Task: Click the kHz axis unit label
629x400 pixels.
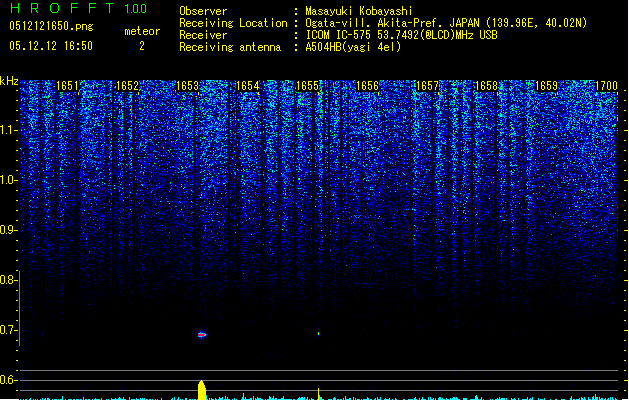Action: click(9, 81)
